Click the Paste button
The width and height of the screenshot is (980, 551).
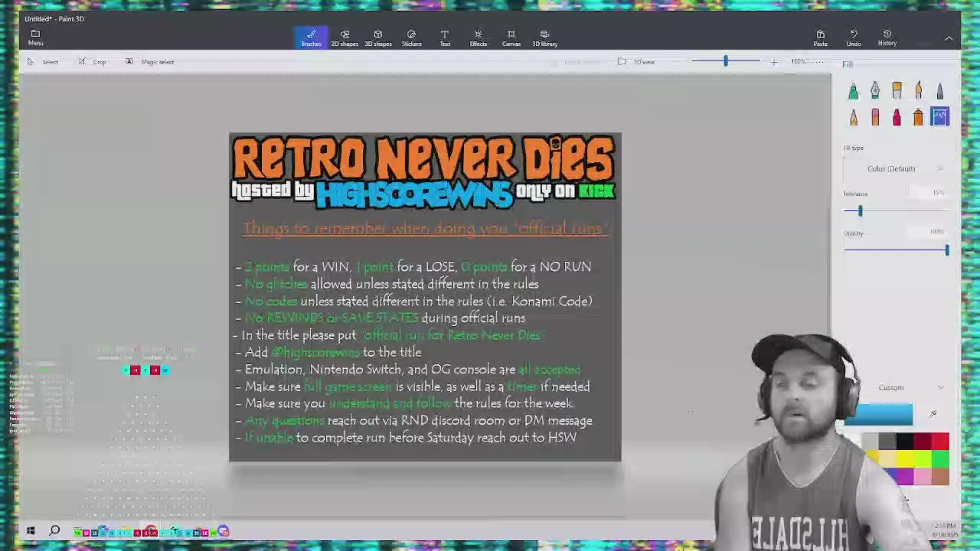coord(820,37)
